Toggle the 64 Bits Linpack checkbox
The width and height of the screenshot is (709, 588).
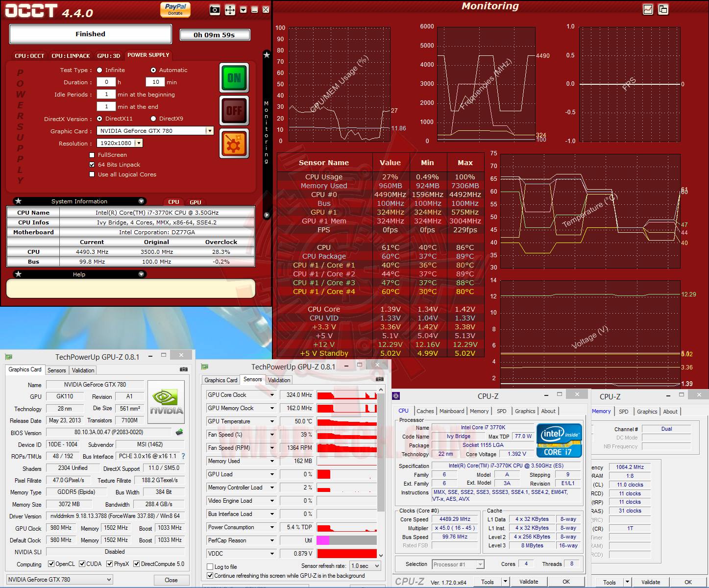[92, 165]
